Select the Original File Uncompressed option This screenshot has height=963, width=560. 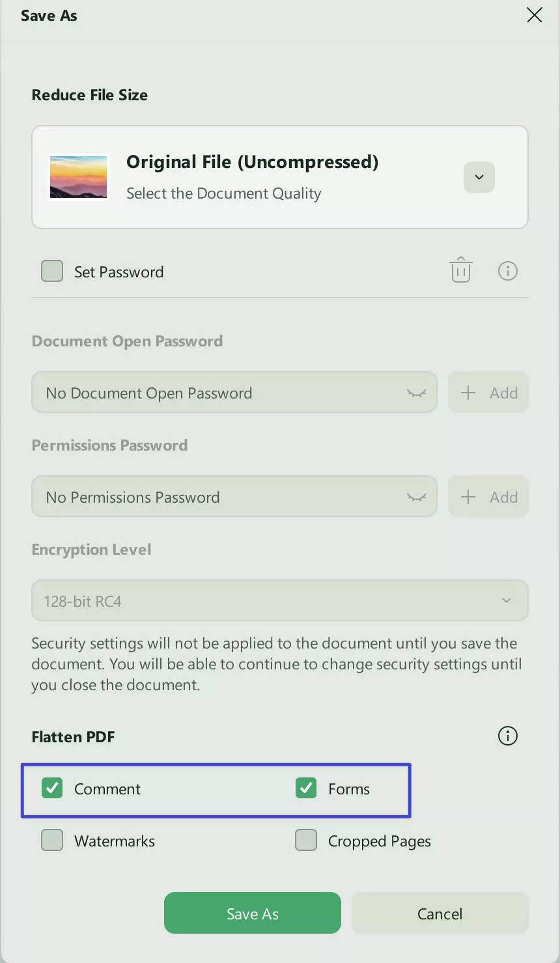pos(253,162)
